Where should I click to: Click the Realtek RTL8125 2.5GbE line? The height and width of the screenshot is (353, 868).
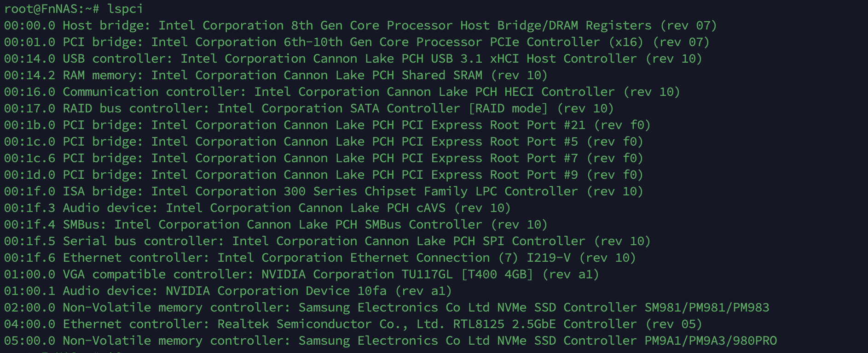[x=353, y=324]
